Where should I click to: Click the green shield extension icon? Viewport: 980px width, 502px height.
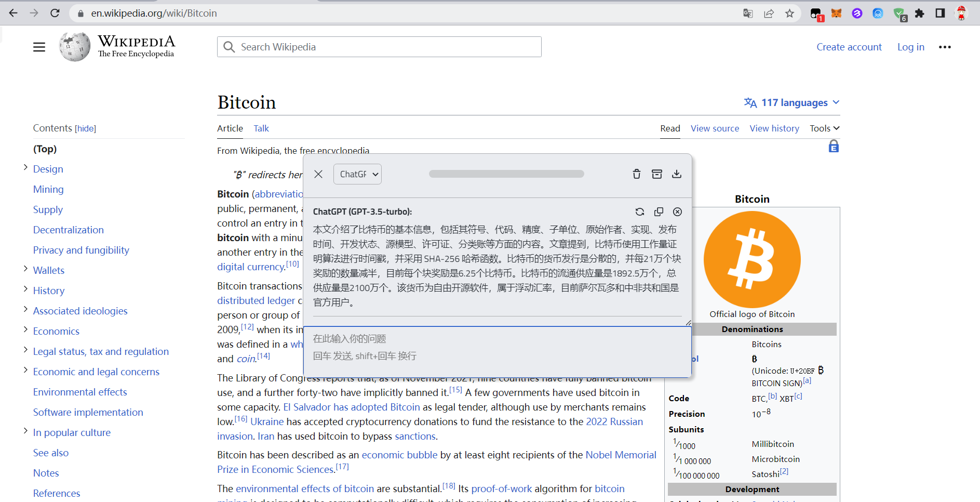click(x=900, y=15)
